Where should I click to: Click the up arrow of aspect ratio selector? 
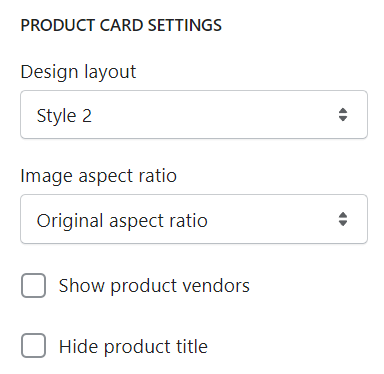(x=343, y=215)
